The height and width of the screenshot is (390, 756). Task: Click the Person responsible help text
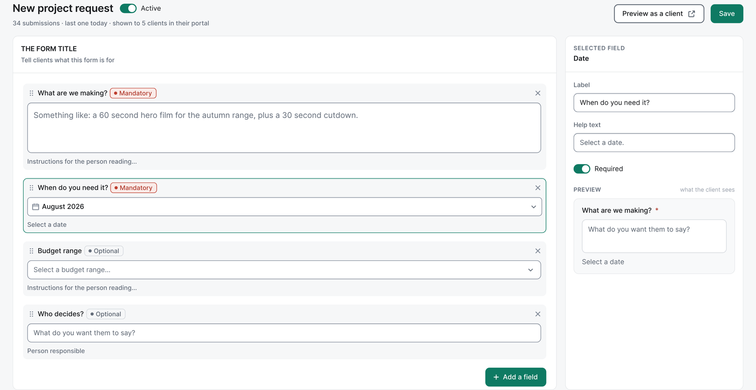tap(56, 351)
